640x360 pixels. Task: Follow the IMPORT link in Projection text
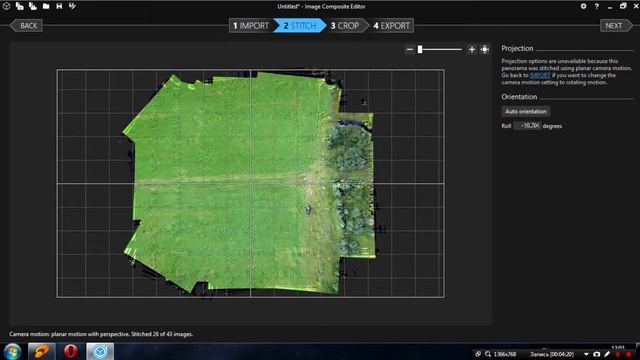click(540, 76)
